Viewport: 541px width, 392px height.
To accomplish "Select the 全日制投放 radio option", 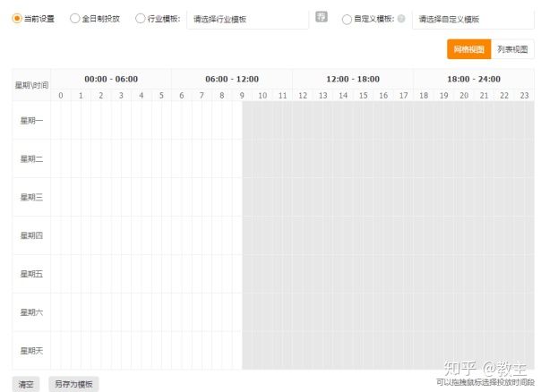I will (75, 18).
